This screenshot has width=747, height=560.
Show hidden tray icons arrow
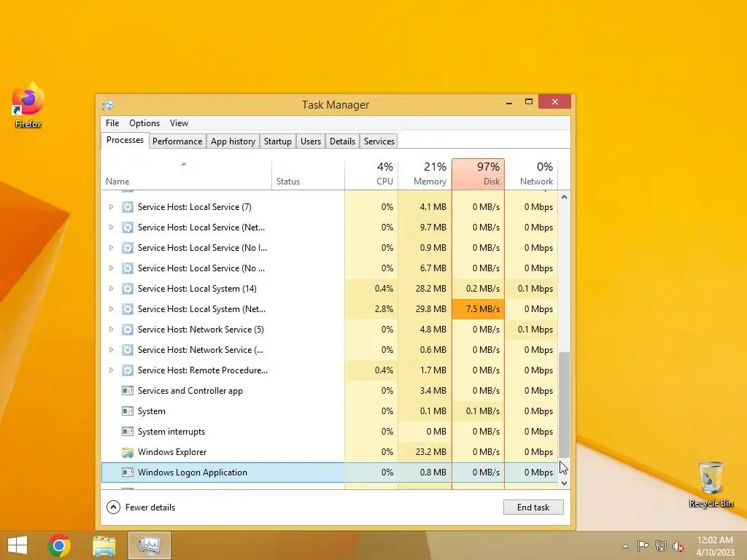625,546
